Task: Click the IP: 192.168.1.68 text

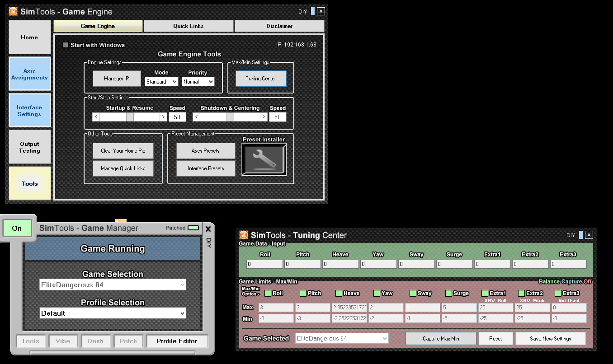Action: coord(296,45)
